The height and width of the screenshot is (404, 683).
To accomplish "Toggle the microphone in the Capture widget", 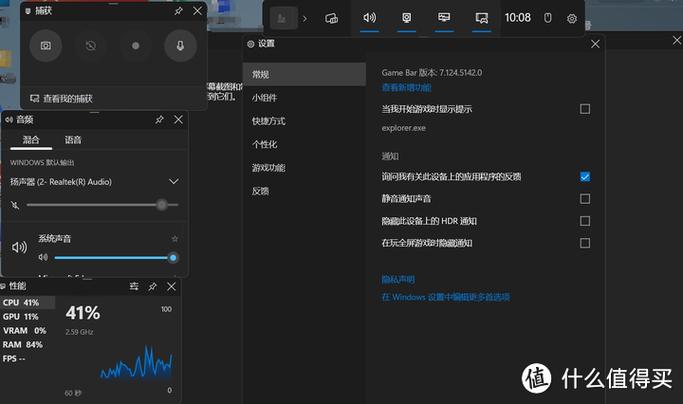I will (180, 46).
